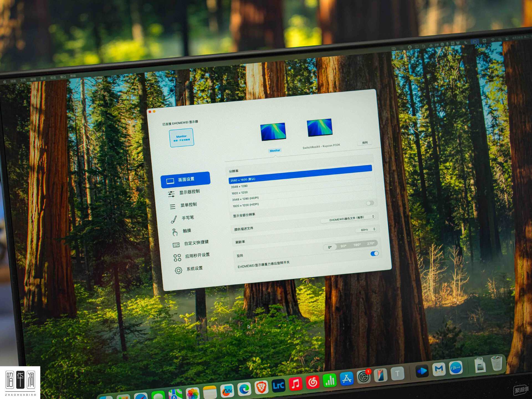
Task: Open the 访达 Finder menu
Action: 13,81
